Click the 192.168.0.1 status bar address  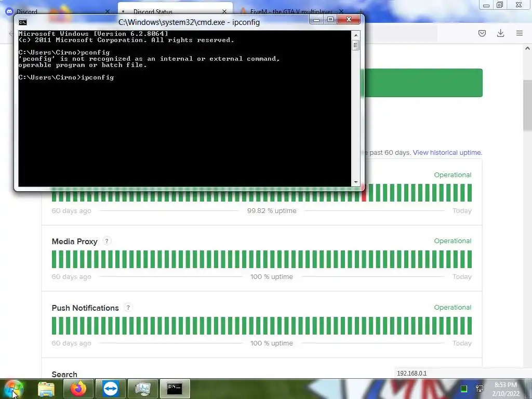[411, 373]
